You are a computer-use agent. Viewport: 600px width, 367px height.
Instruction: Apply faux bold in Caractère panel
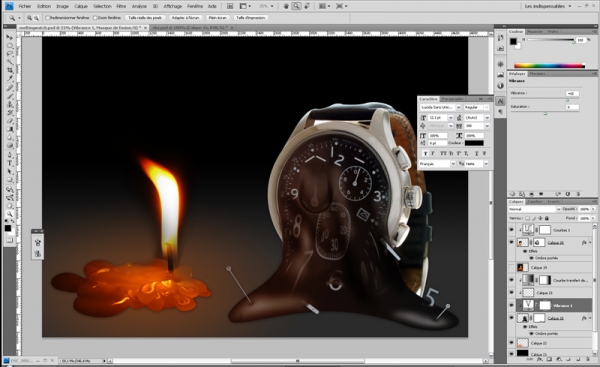coord(425,153)
